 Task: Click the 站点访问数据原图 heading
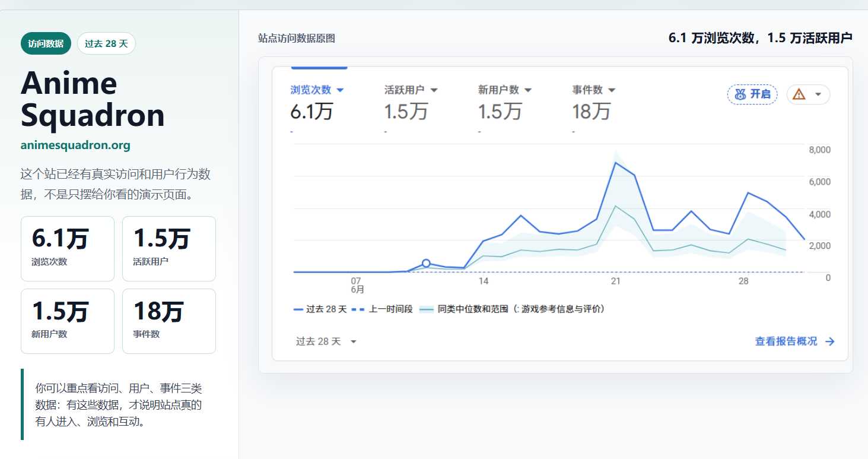[297, 39]
